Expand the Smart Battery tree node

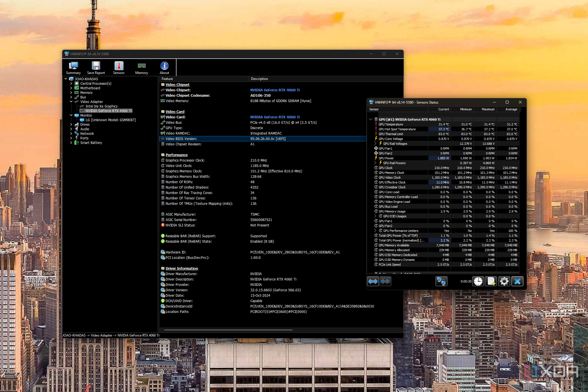[71, 143]
